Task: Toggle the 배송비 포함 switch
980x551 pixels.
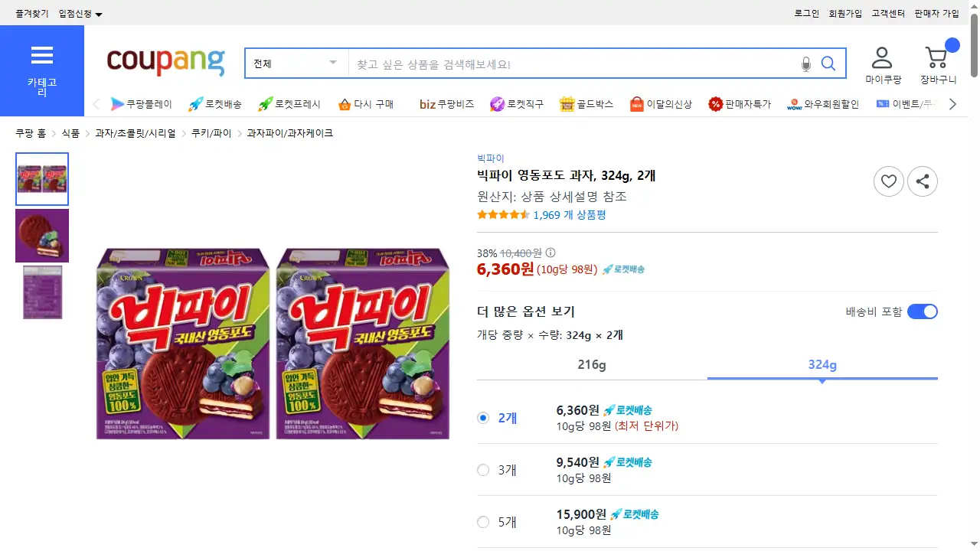Action: tap(922, 311)
